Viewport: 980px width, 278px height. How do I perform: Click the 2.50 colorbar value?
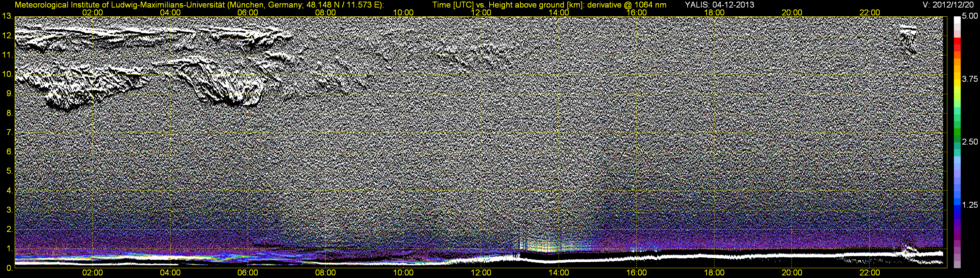click(970, 142)
